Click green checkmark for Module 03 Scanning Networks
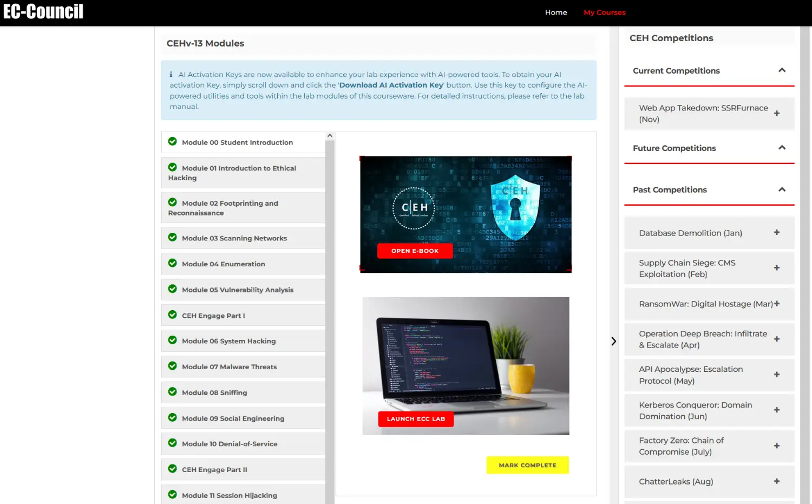Viewport: 812px width, 504px height. pyautogui.click(x=173, y=238)
